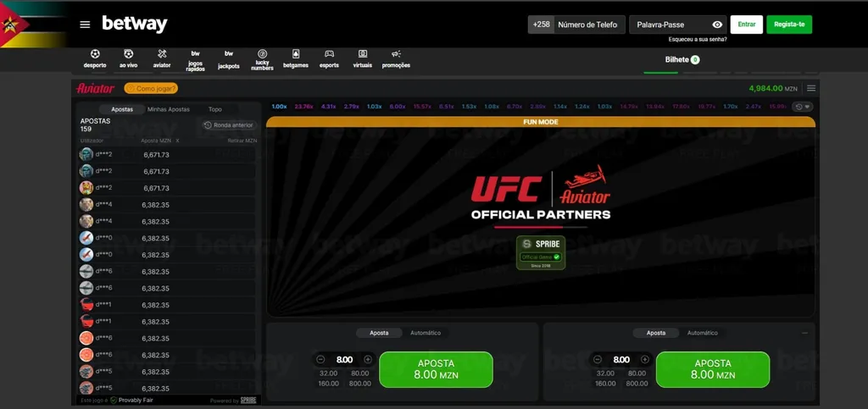Switch right bet panel to Automático
Image resolution: width=868 pixels, height=409 pixels.
coord(703,333)
